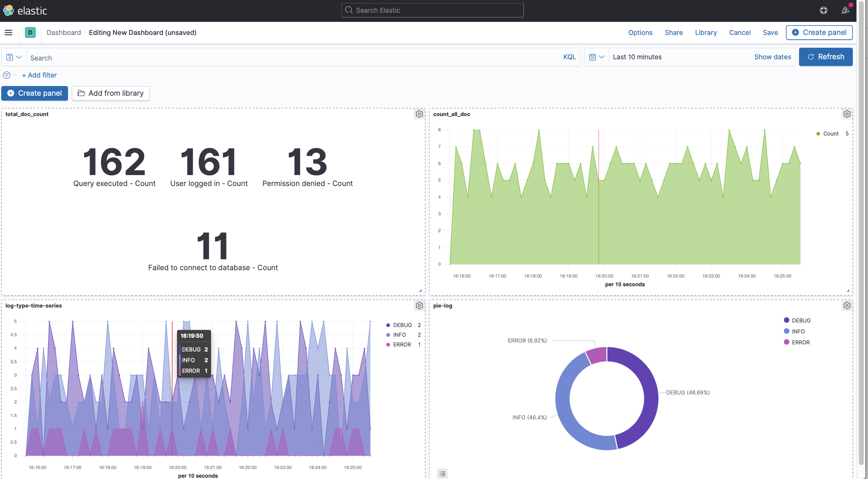Open Share menu
The width and height of the screenshot is (868, 479).
(673, 33)
